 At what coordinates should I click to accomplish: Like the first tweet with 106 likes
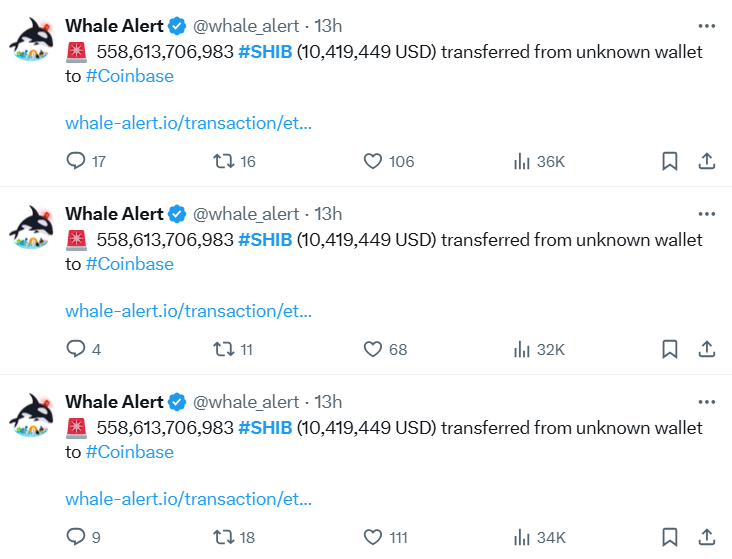[373, 161]
